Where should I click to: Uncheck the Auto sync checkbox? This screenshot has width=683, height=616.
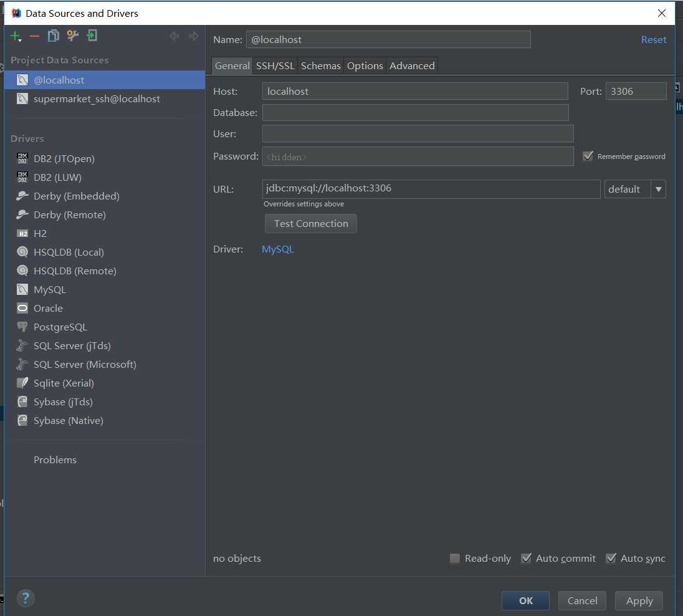click(x=611, y=558)
